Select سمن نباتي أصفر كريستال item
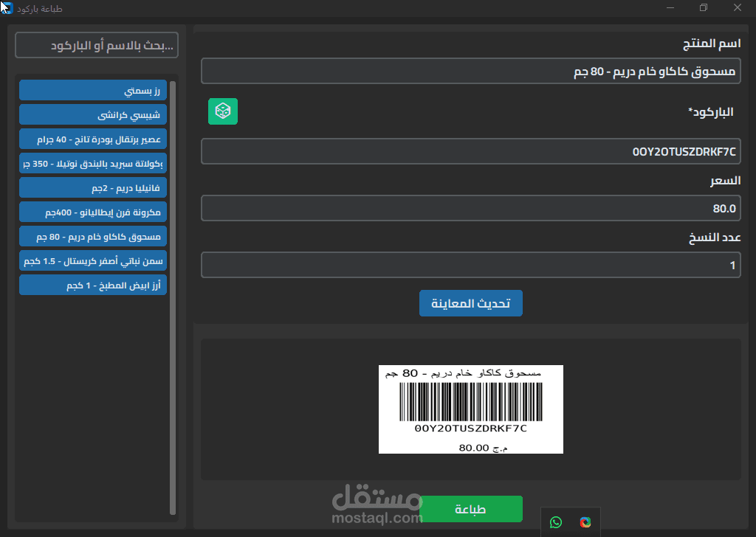The width and height of the screenshot is (756, 537). pyautogui.click(x=93, y=260)
